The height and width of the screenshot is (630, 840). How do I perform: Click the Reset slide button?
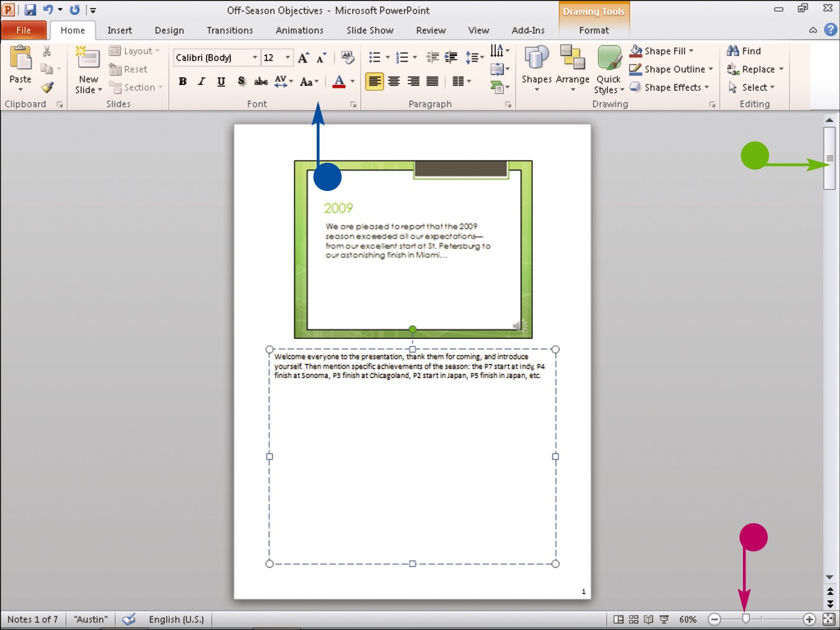(x=128, y=69)
